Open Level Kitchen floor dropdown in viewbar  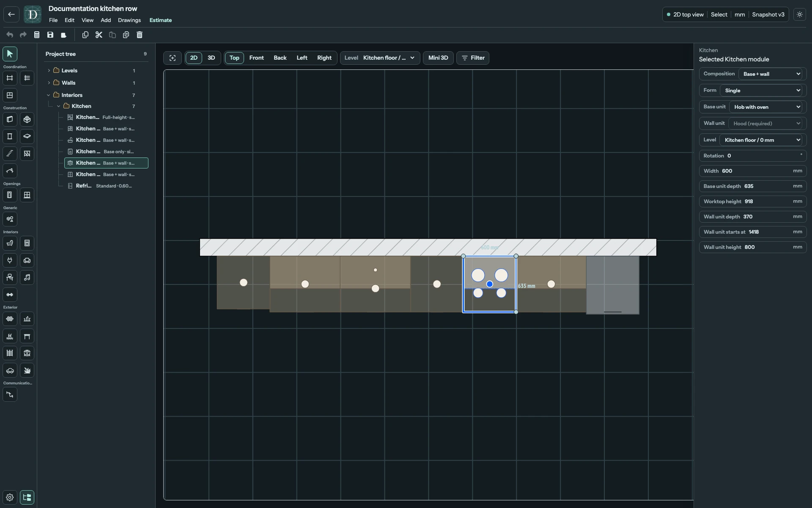click(380, 58)
